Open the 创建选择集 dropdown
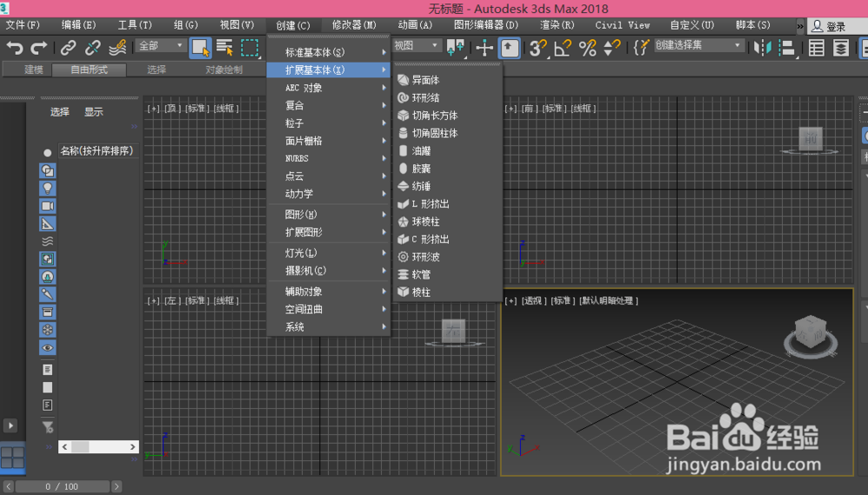Screen dimensions: 868x495 click(699, 45)
